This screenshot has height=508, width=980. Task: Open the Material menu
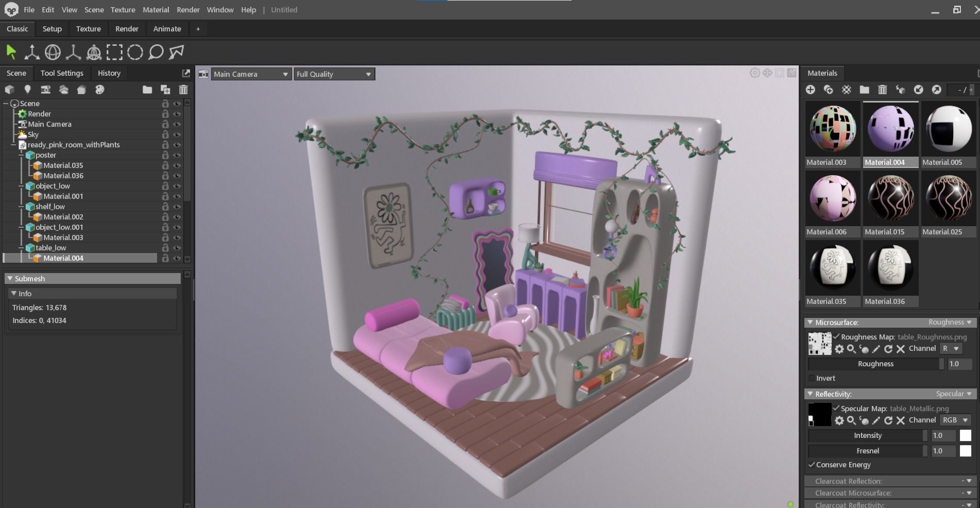click(x=156, y=10)
